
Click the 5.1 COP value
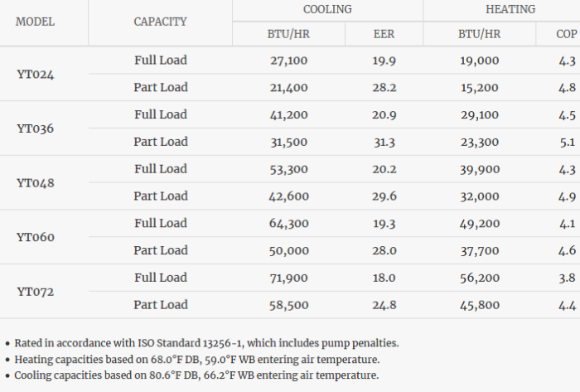coord(567,142)
